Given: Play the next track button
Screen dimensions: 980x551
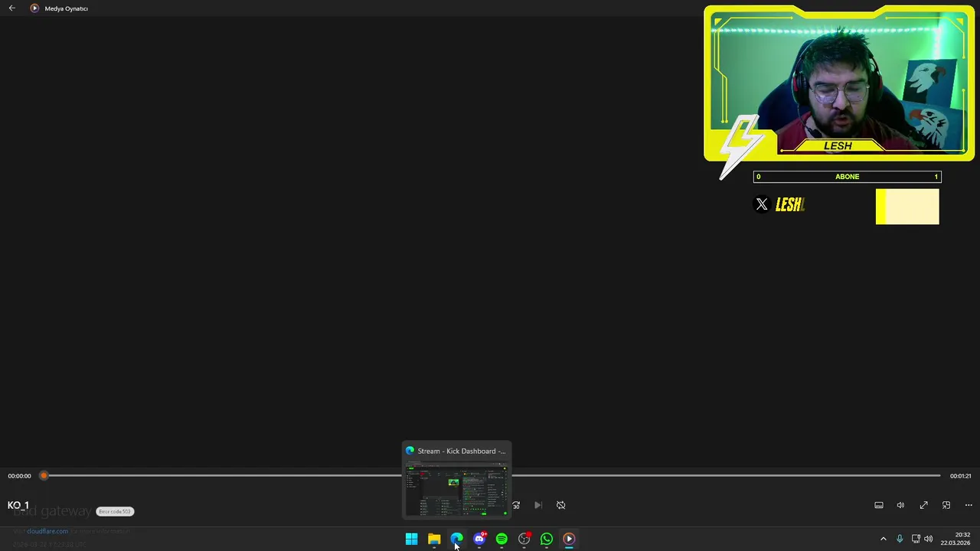Looking at the screenshot, I should 538,505.
